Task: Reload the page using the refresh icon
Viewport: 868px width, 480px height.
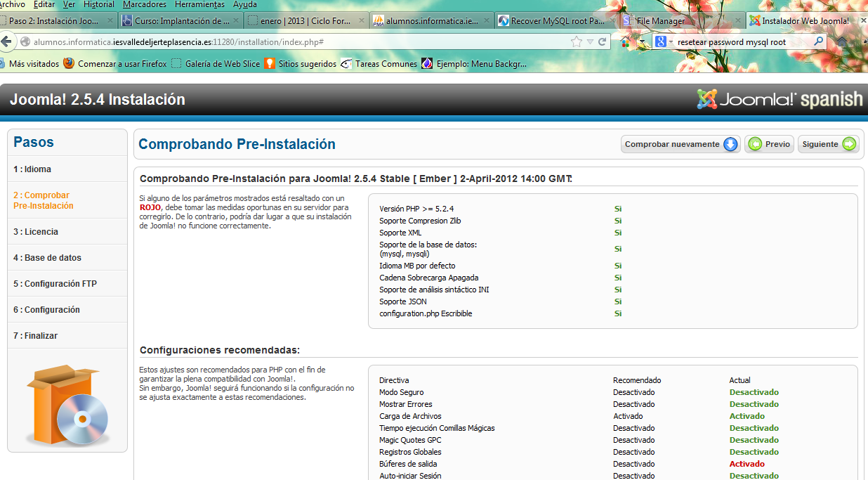Action: (x=602, y=42)
